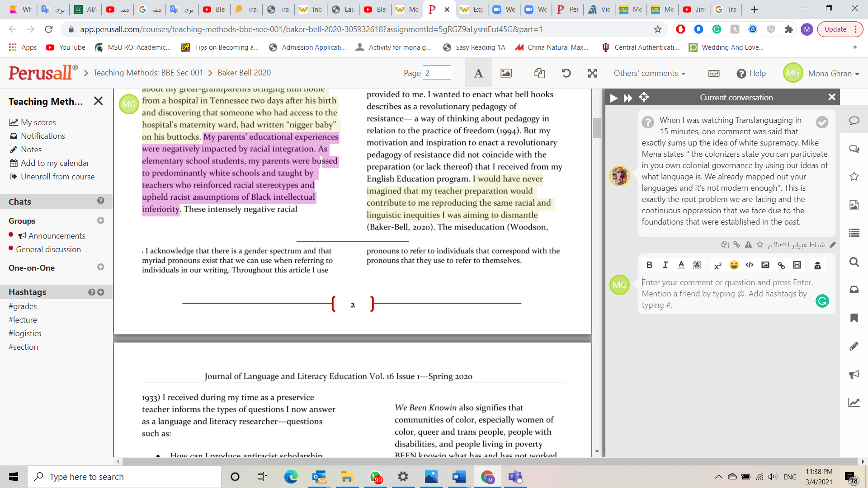
Task: Open announcements megaphone sidebar icon
Action: [854, 375]
